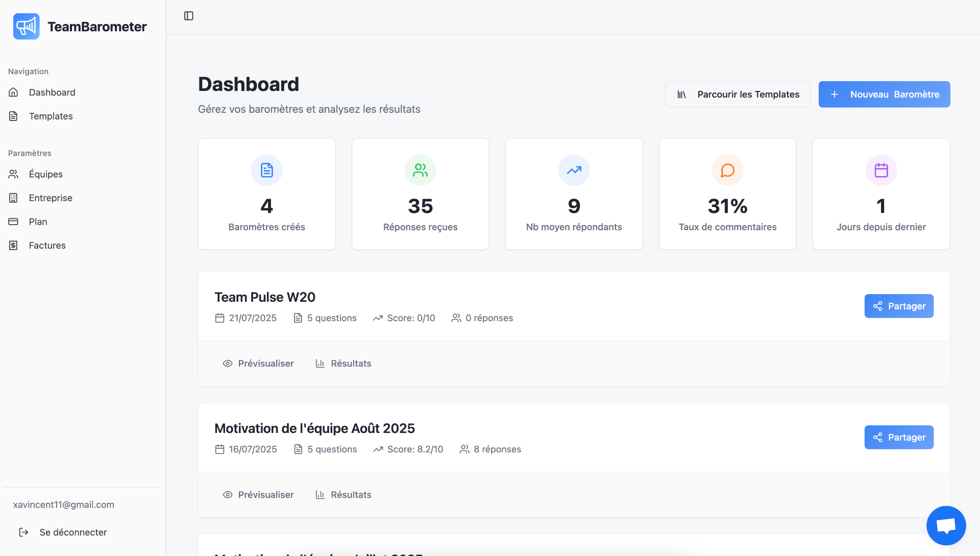Click the eye icon for Motivation Août 2025
Viewport: 980px width, 556px height.
pyautogui.click(x=228, y=495)
